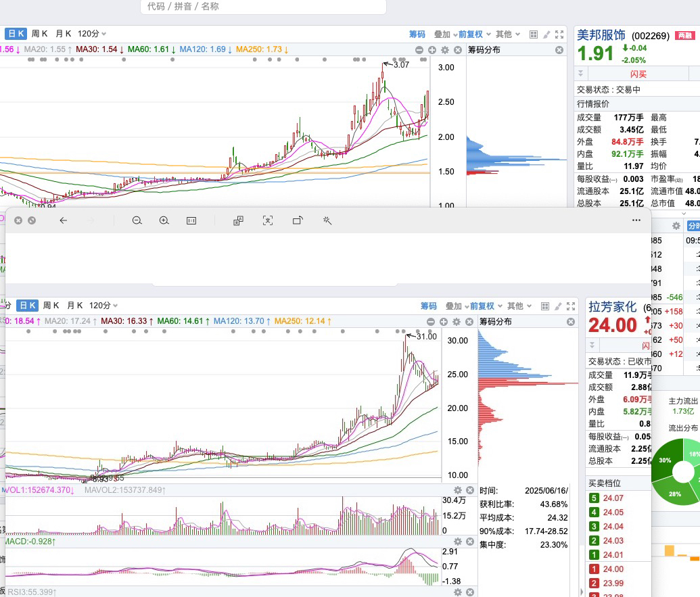Viewport: 700px width, 597px height.
Task: Open the viewer's three-dot more menu
Action: click(636, 220)
